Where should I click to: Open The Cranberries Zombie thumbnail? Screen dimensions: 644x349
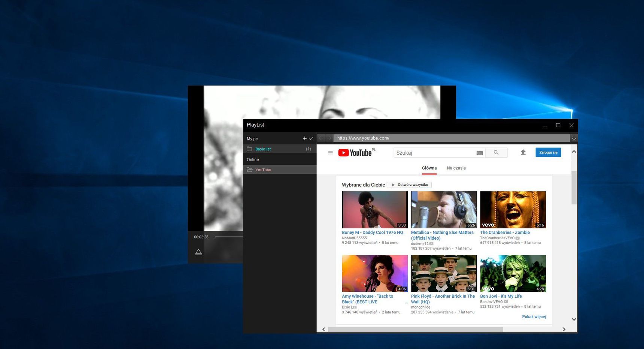coord(513,210)
